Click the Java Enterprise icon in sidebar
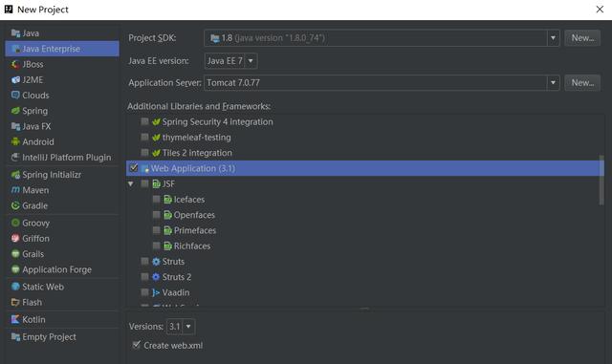This screenshot has width=612, height=364. point(15,49)
